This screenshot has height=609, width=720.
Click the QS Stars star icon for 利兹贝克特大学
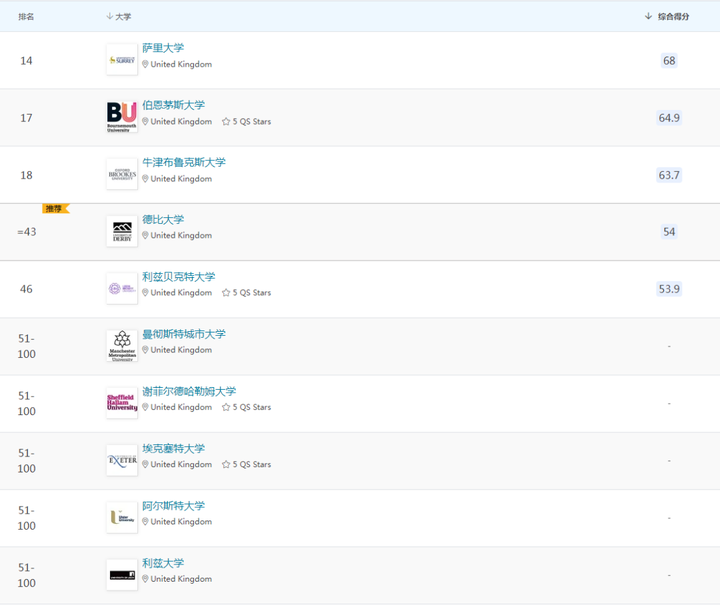point(226,293)
